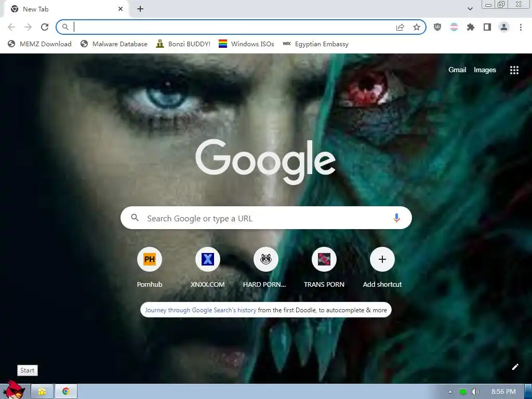
Task: Click the address bar search magnifier icon
Action: pyautogui.click(x=65, y=27)
